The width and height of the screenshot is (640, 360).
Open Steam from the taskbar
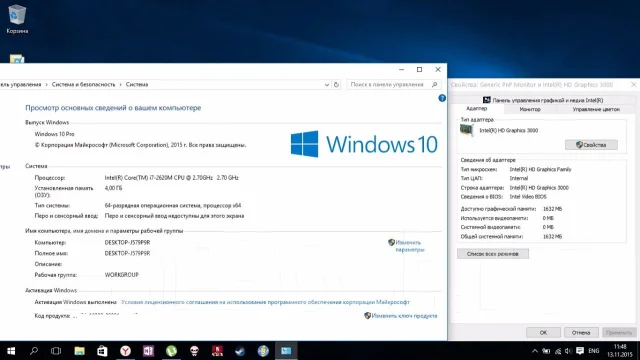(240, 351)
